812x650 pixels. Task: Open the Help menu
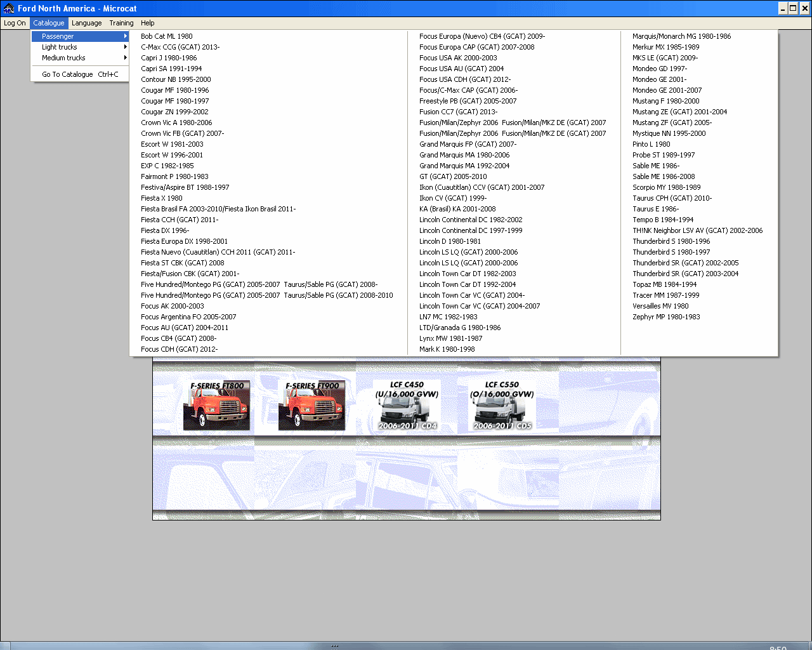point(148,23)
